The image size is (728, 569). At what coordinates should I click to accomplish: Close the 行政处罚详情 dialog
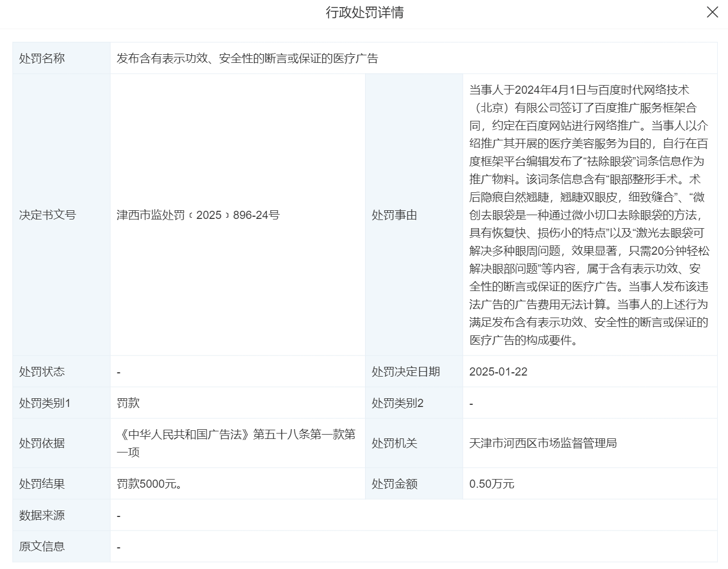(712, 12)
